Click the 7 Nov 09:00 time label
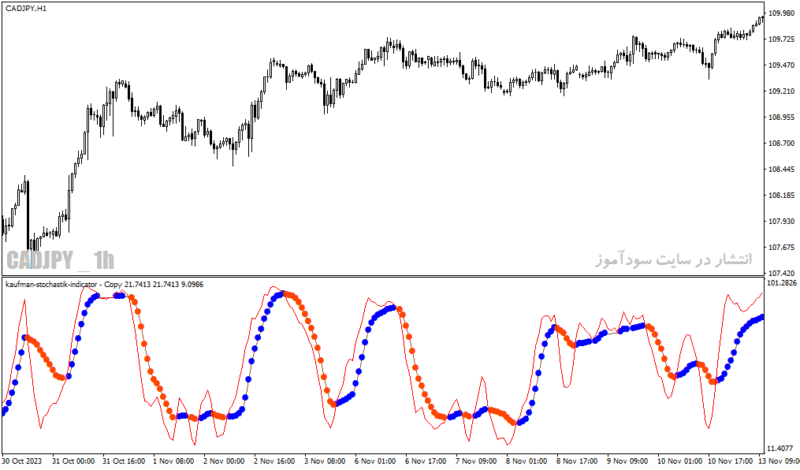 [476, 461]
